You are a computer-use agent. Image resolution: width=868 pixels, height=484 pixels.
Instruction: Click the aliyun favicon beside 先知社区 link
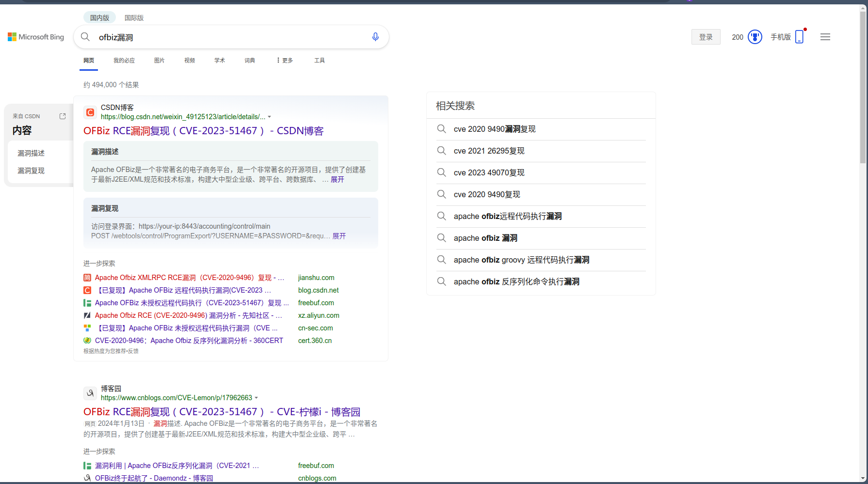[x=87, y=315]
